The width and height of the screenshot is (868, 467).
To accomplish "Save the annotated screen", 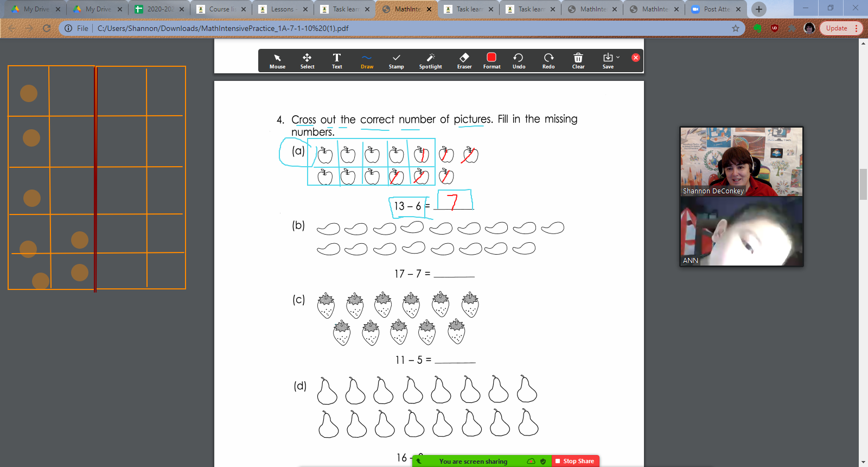I will tap(608, 61).
